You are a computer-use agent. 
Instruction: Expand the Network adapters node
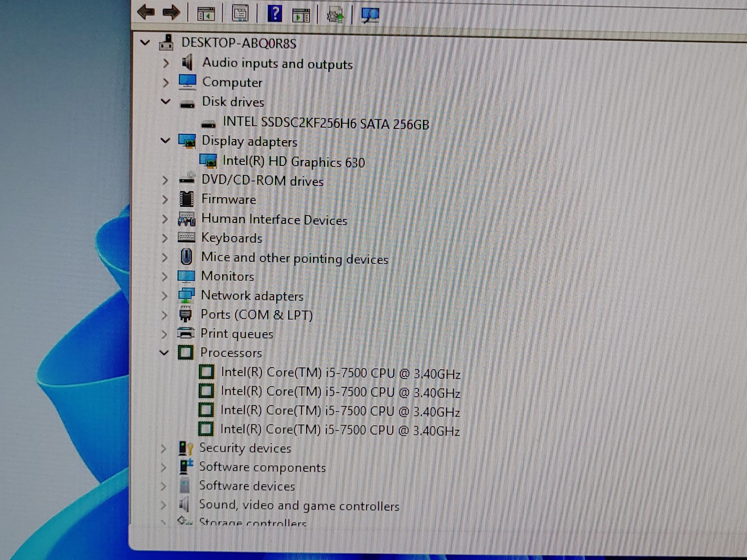[164, 295]
